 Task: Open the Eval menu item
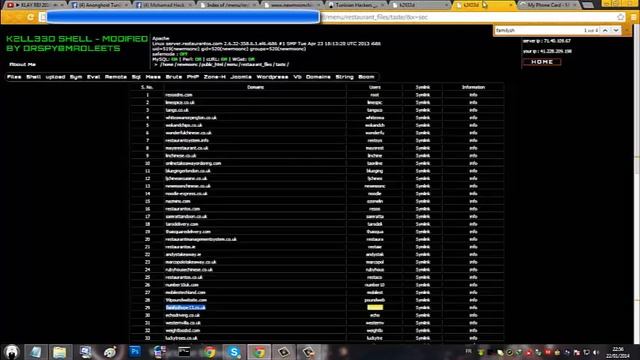[93, 77]
